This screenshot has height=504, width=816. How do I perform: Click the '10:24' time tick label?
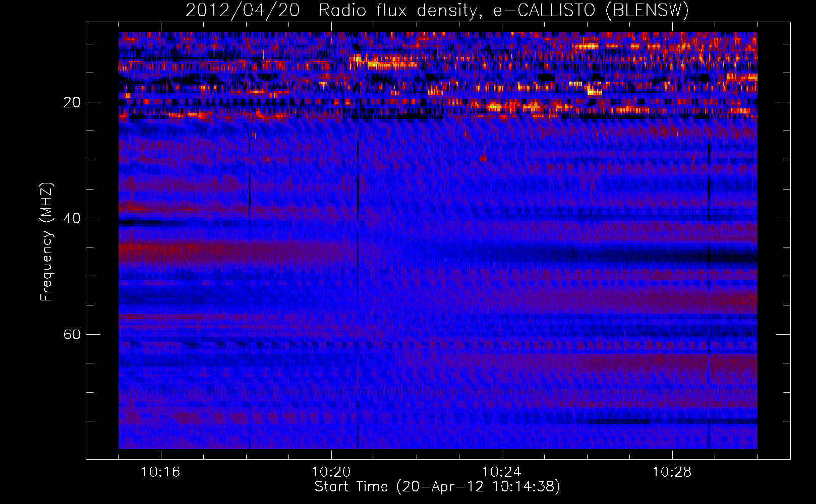(501, 472)
